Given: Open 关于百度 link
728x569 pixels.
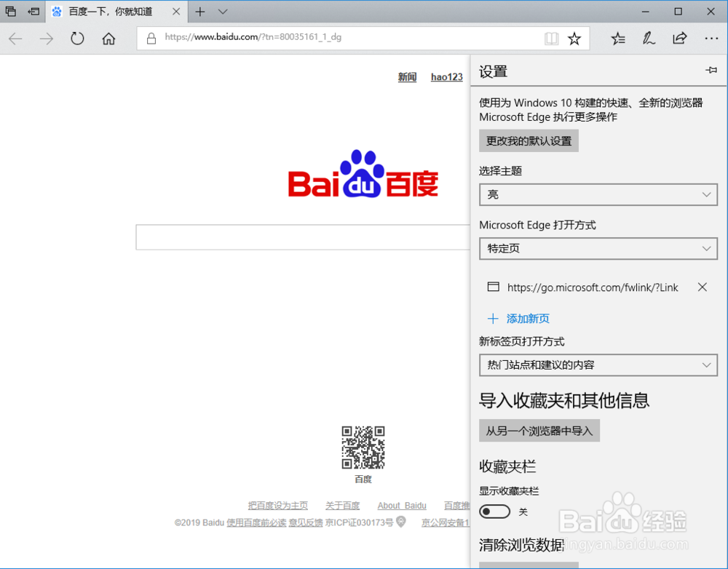Looking at the screenshot, I should [343, 506].
